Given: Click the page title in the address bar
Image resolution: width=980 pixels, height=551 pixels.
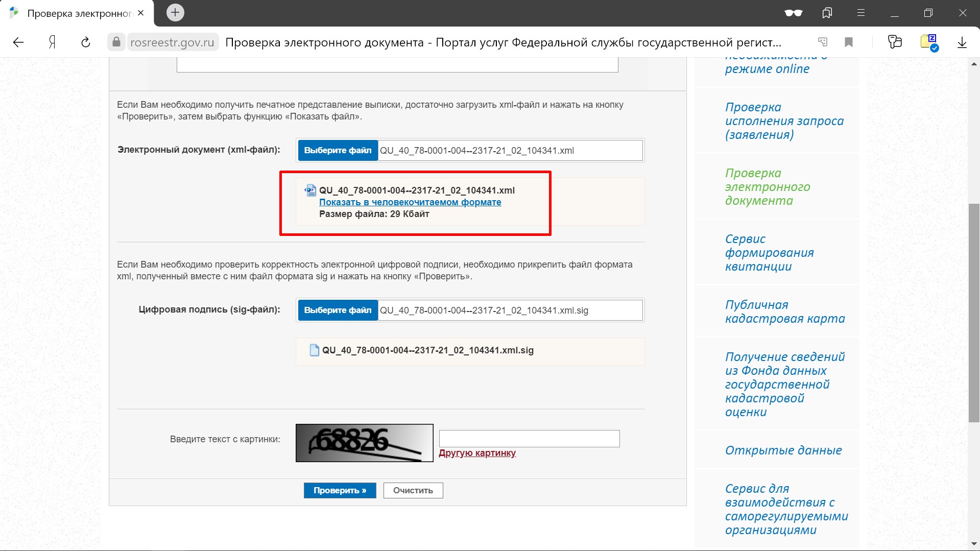Looking at the screenshot, I should pos(503,42).
